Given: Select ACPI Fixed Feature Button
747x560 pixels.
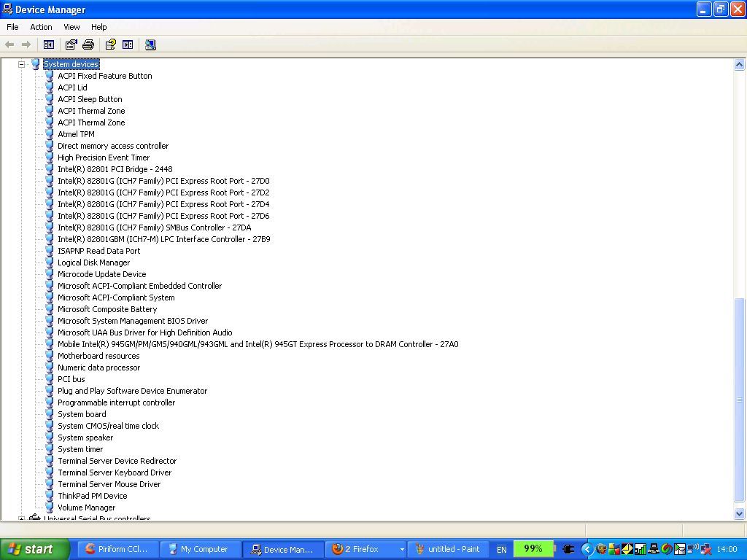Looking at the screenshot, I should coord(105,76).
